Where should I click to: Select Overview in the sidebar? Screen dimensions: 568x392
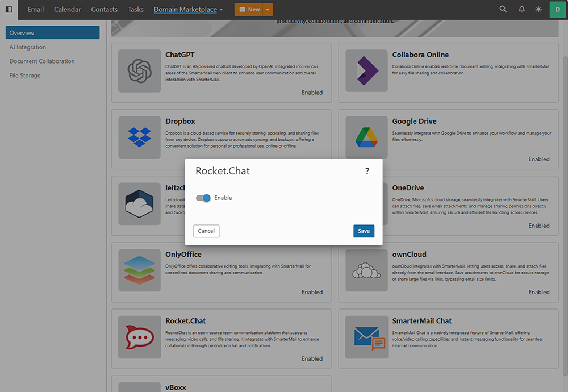[52, 32]
